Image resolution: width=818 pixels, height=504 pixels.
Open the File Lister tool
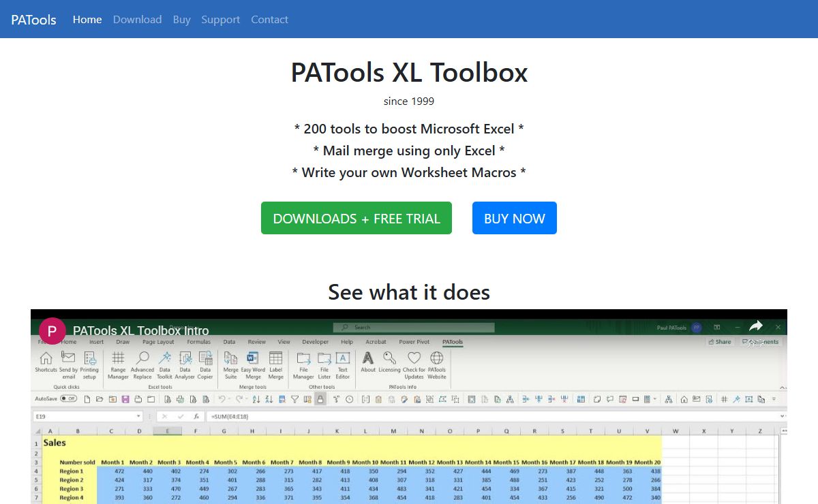(x=324, y=365)
